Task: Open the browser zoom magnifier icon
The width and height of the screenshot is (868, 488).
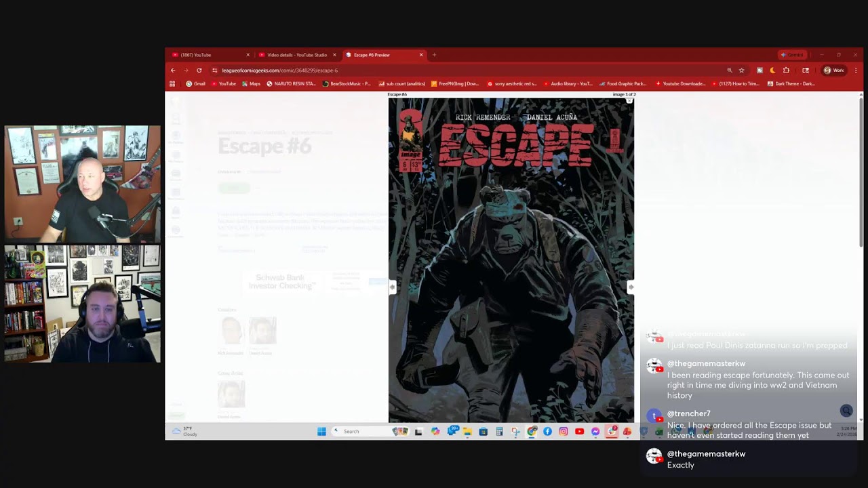Action: tap(730, 70)
